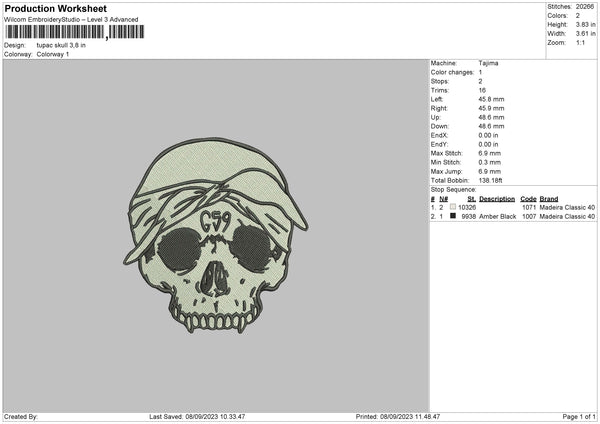Click the Stops value
Viewport: 600px width, 424px height.
[480, 81]
